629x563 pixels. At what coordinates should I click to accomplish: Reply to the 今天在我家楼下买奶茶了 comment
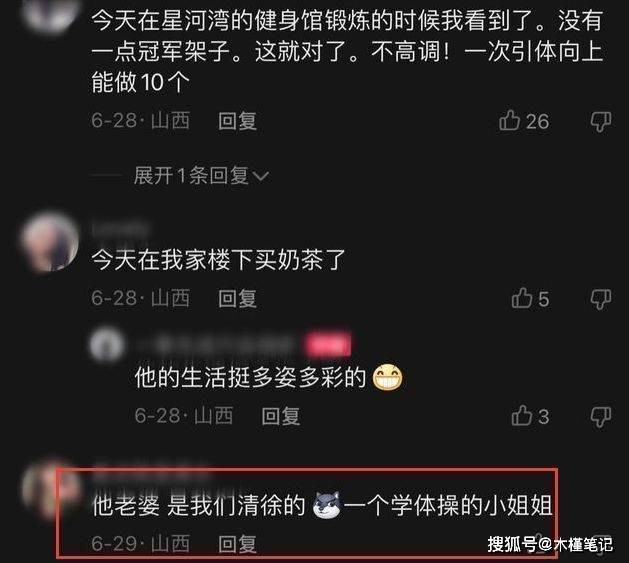pos(237,299)
